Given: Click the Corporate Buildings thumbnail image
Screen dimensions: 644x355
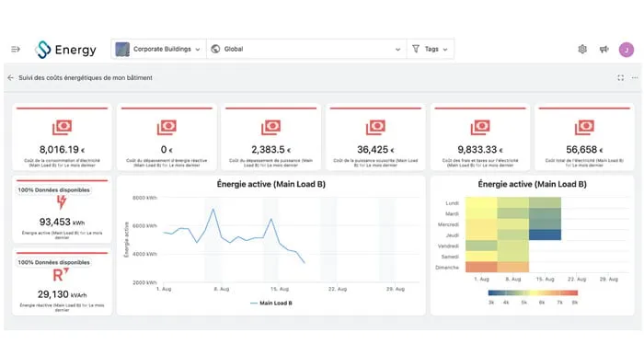Looking at the screenshot, I should (x=122, y=50).
